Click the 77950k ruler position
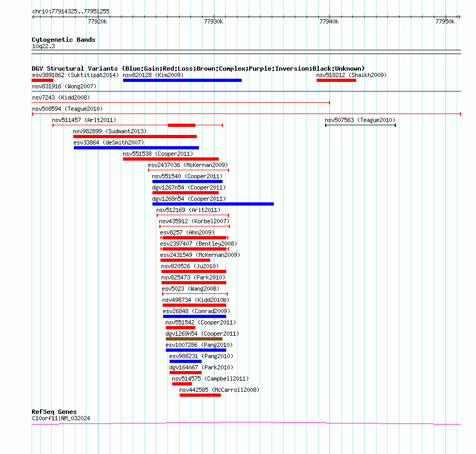 click(445, 21)
